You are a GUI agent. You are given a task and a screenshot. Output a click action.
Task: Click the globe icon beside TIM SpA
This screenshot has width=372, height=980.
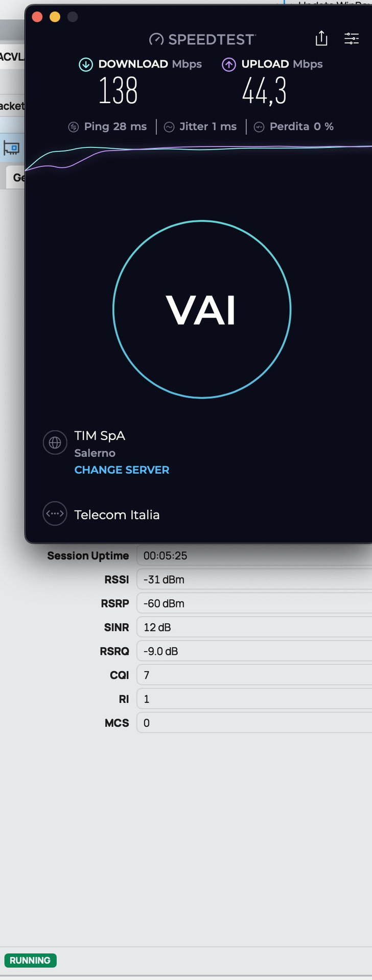[55, 443]
